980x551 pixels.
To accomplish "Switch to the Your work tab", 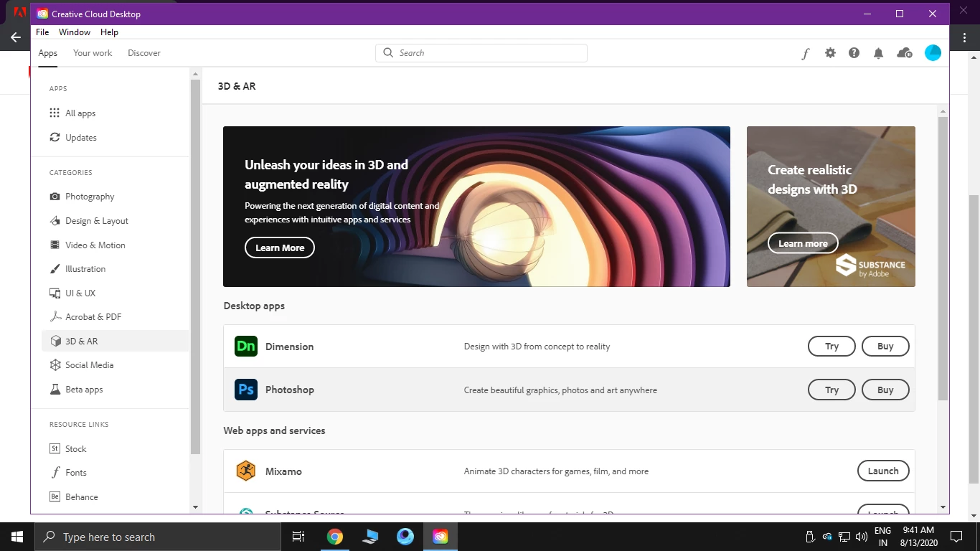I will click(93, 53).
